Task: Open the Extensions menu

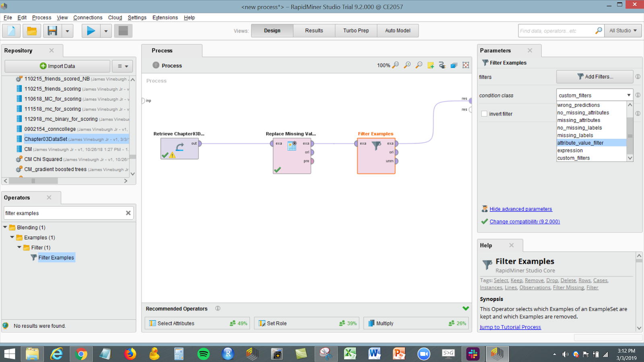Action: 165,17
